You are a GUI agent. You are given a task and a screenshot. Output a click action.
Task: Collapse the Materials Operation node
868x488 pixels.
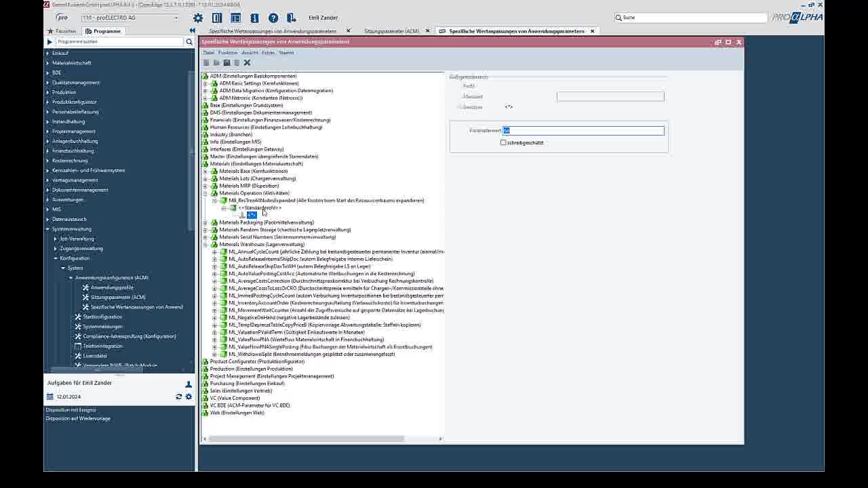(205, 193)
